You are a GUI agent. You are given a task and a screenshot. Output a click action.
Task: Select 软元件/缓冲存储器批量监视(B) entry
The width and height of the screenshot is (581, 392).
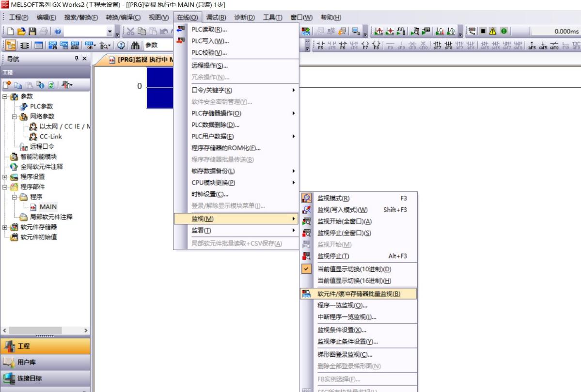pyautogui.click(x=358, y=294)
